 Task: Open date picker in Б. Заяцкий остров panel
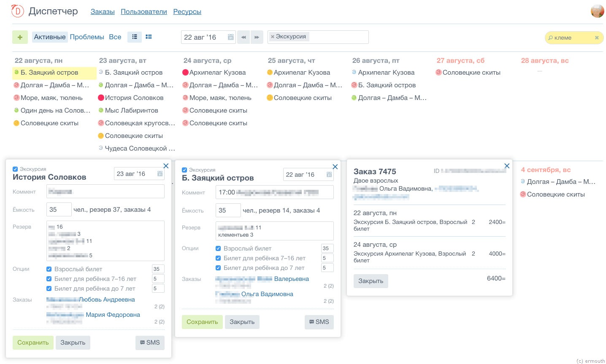coord(329,175)
